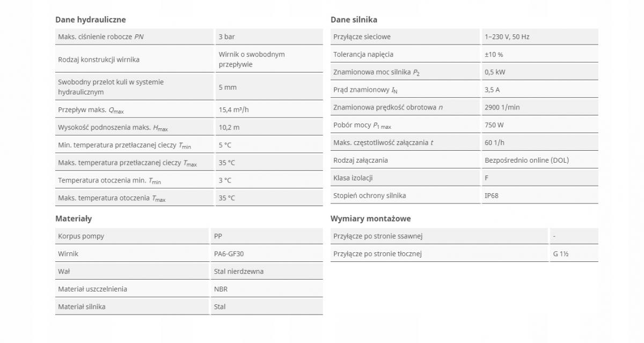644x343 pixels.
Task: Click the "0,5 kW" motor power value
Action: pyautogui.click(x=495, y=72)
